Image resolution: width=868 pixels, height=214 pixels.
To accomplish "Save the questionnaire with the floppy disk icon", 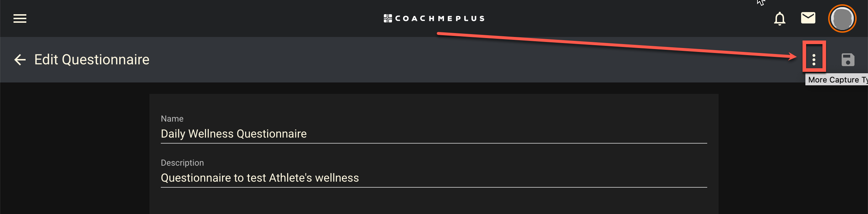I will (x=848, y=60).
